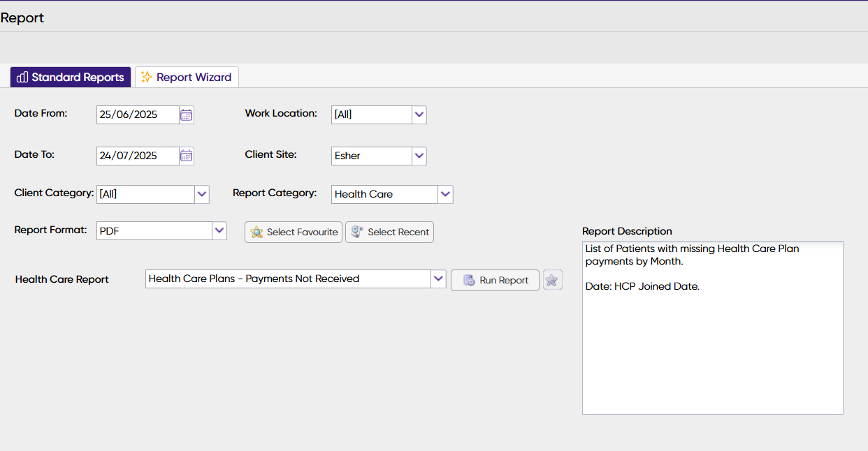Open the Date From calendar picker icon
868x451 pixels.
pos(186,115)
